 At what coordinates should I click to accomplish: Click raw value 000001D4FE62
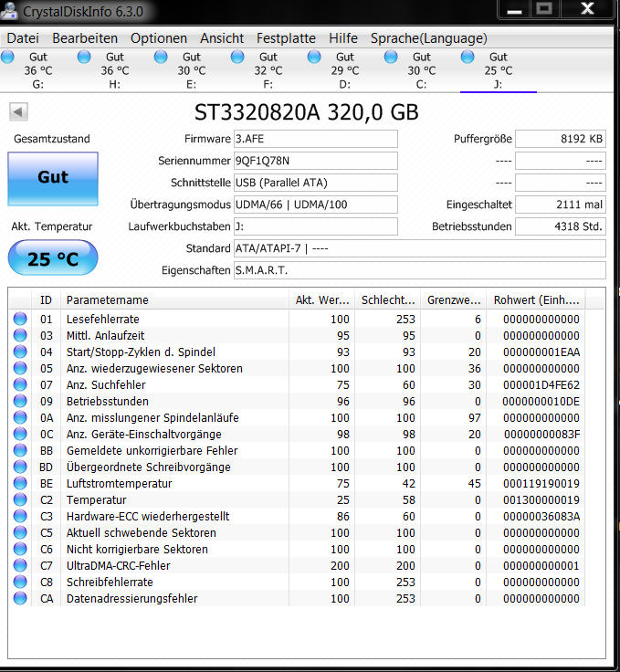541,385
